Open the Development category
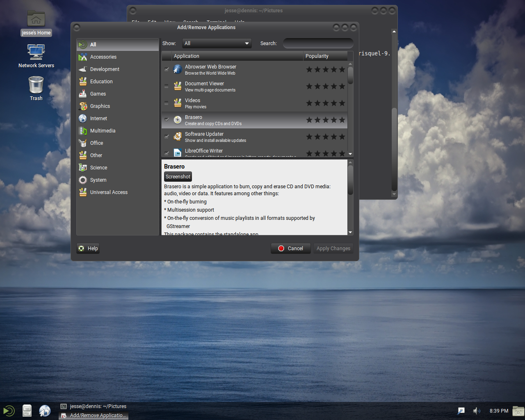The width and height of the screenshot is (525, 420). coord(118,69)
